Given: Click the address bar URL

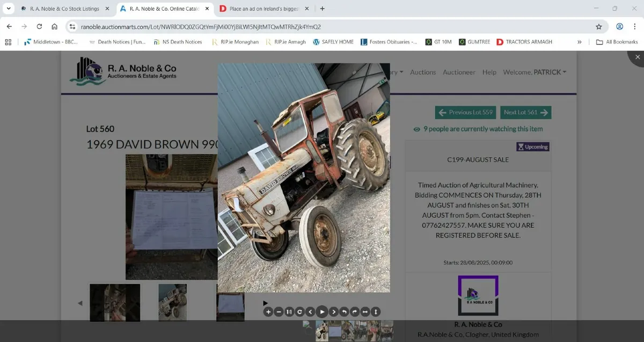Looking at the screenshot, I should (x=201, y=26).
